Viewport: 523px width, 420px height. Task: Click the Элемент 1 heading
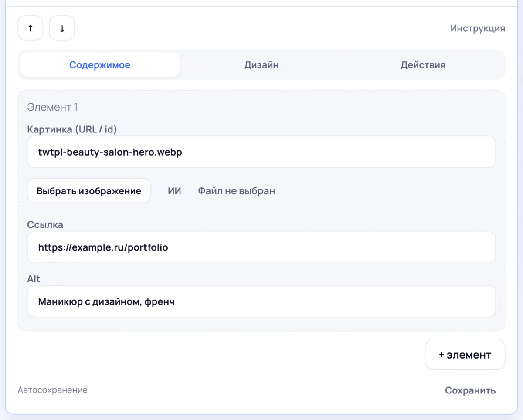pos(52,107)
